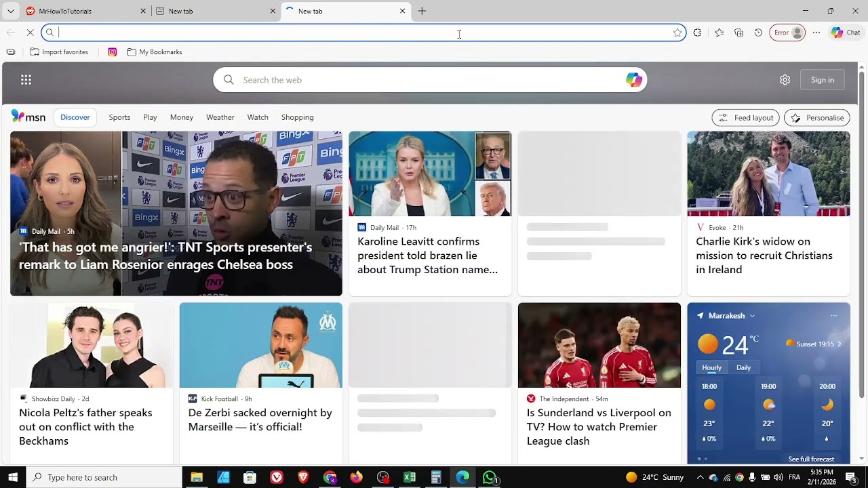Open Brave browser from taskbar
The width and height of the screenshot is (868, 488).
303,477
